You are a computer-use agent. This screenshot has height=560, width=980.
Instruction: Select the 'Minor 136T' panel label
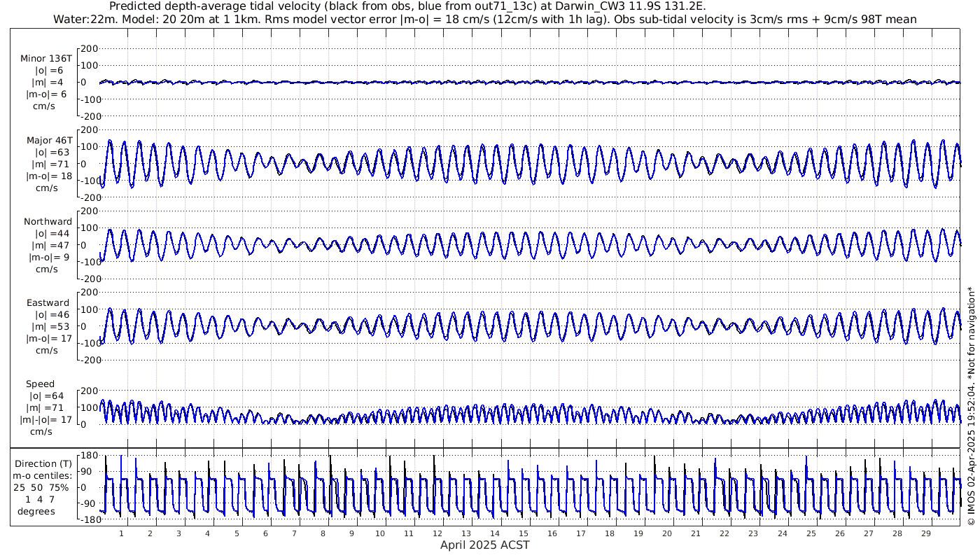point(45,58)
